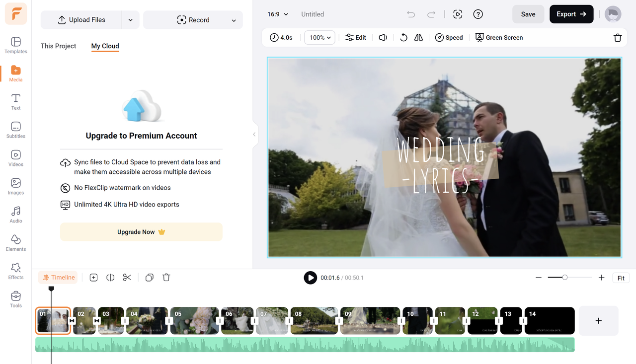Toggle the Timeline view button
The width and height of the screenshot is (636, 364).
point(58,278)
